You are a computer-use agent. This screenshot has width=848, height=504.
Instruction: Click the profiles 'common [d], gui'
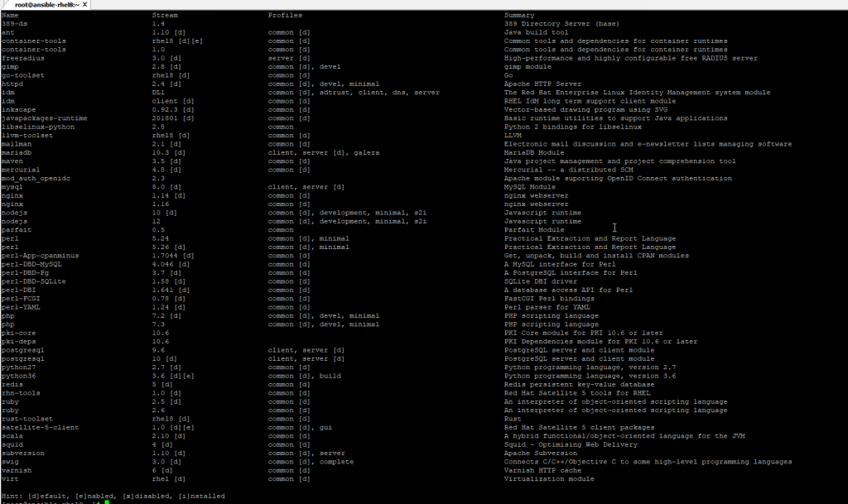point(300,428)
